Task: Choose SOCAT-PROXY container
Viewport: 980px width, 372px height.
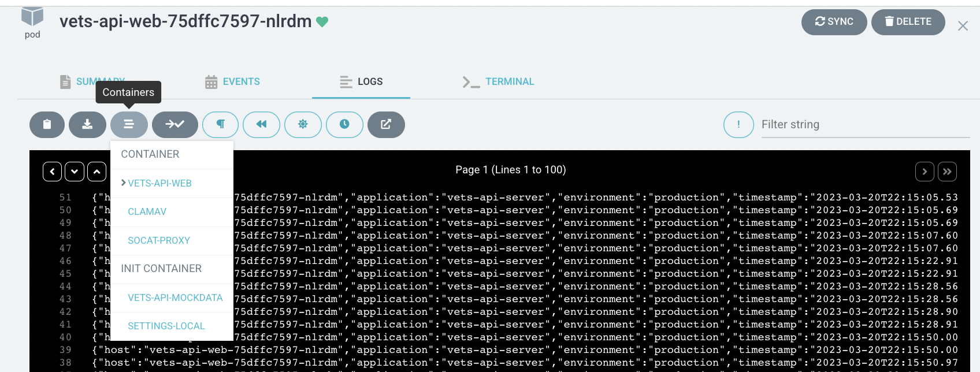Action: pos(159,240)
